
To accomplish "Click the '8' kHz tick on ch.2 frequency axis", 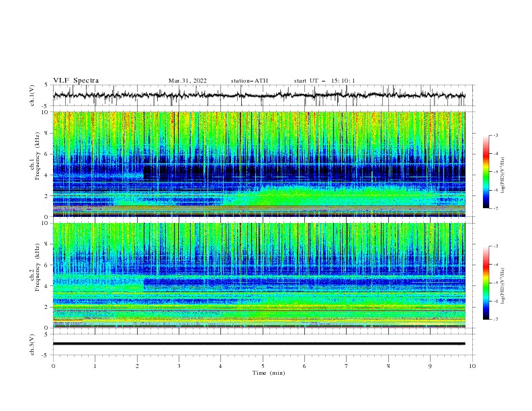I will [x=47, y=244].
